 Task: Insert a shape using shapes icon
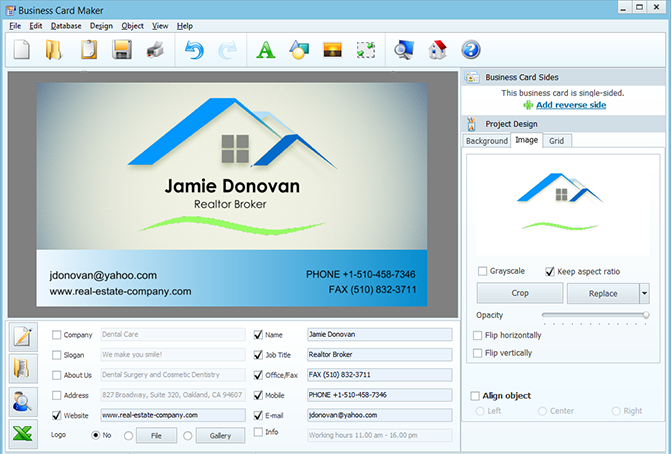click(x=299, y=50)
